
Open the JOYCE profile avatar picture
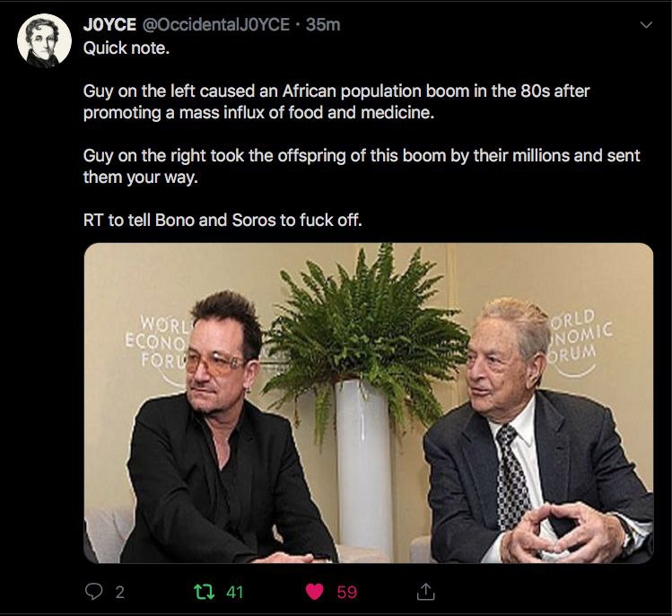45,40
